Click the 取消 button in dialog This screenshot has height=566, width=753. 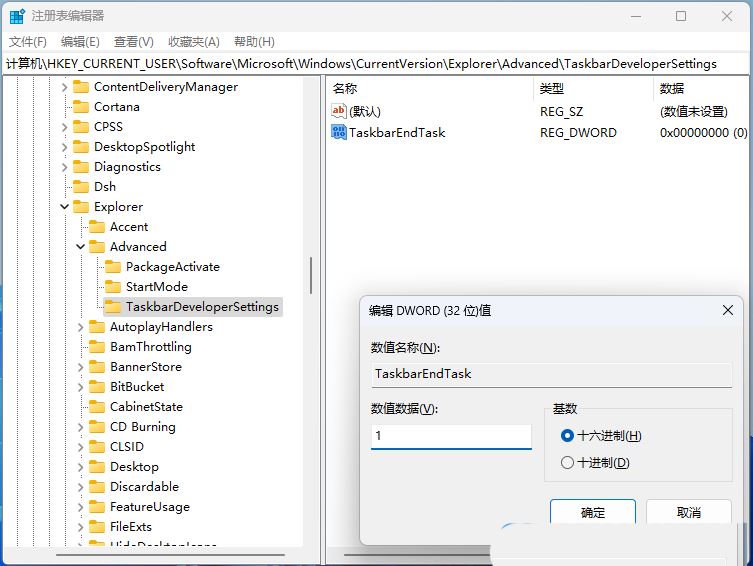[689, 512]
